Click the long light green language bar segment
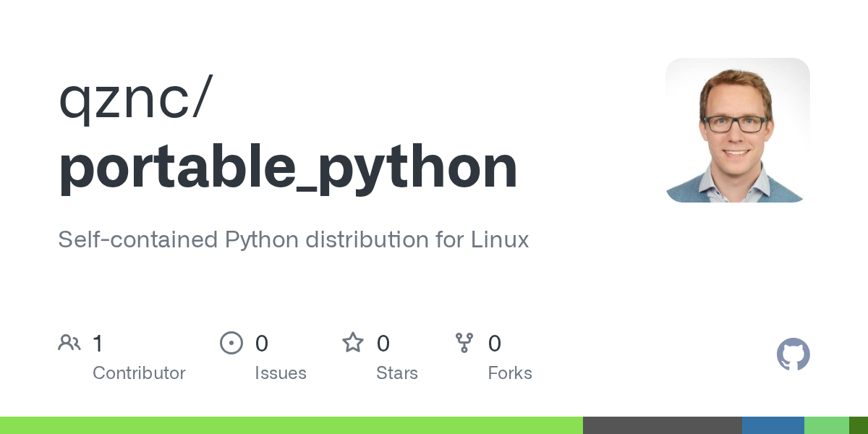Viewport: 868px width, 434px height. [291, 425]
